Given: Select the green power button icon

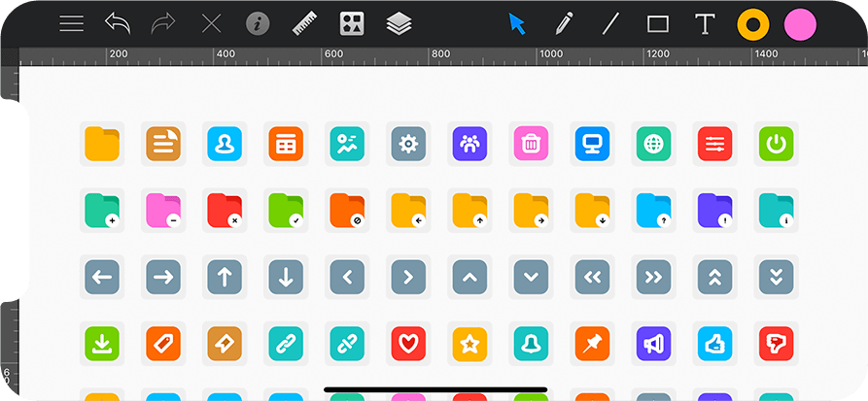Looking at the screenshot, I should coord(776,144).
